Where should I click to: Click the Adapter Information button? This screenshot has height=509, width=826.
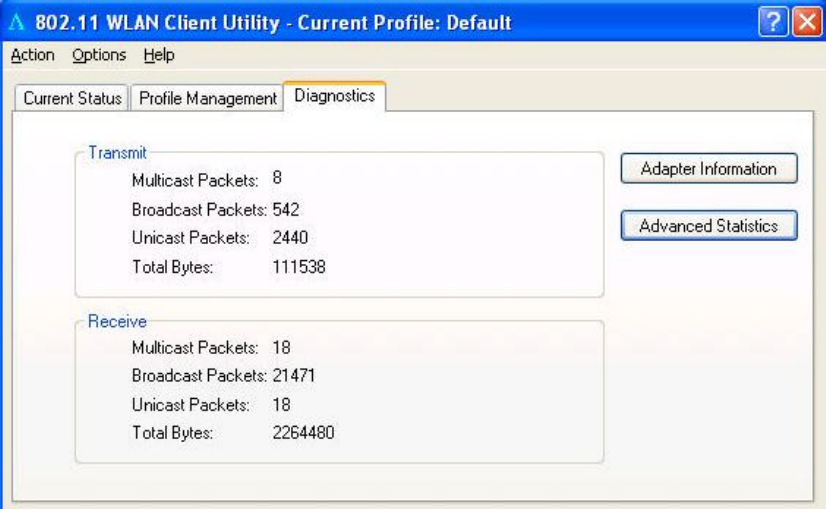(x=709, y=169)
